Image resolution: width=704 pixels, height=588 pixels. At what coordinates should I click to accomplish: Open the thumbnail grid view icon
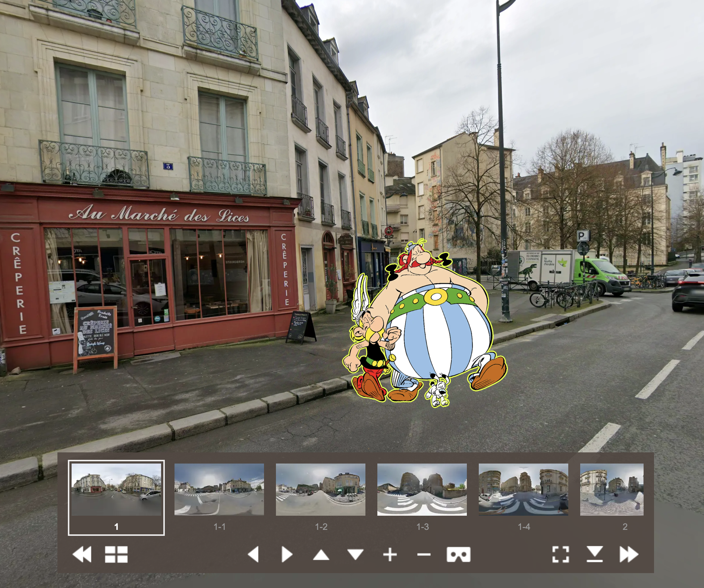[116, 554]
